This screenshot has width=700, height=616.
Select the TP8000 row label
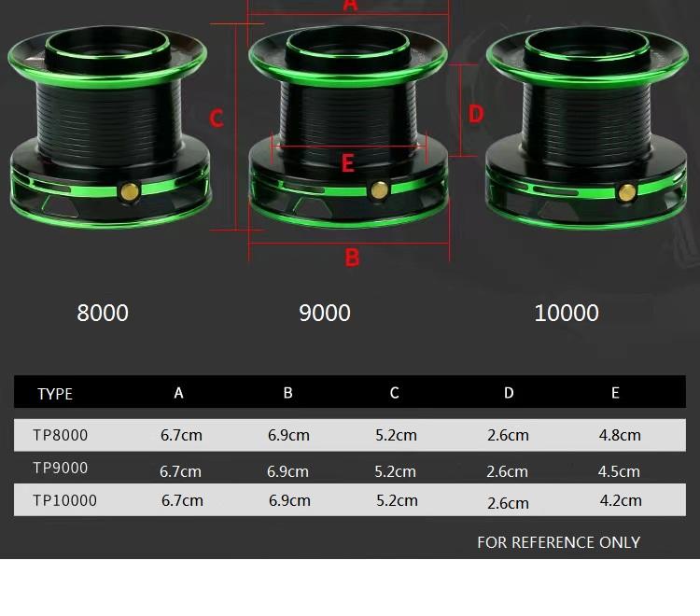[61, 435]
